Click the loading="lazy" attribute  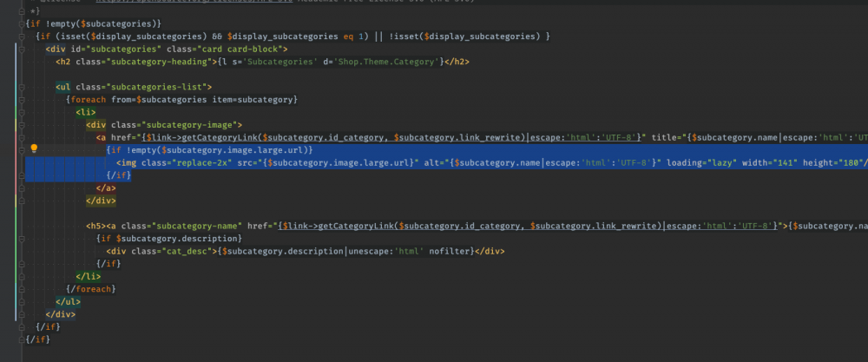click(701, 162)
